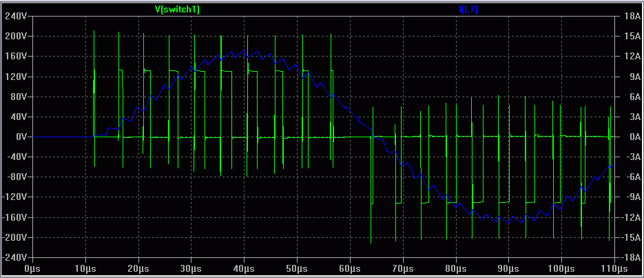Click the -80V left axis label
The image size is (644, 278).
pos(16,177)
